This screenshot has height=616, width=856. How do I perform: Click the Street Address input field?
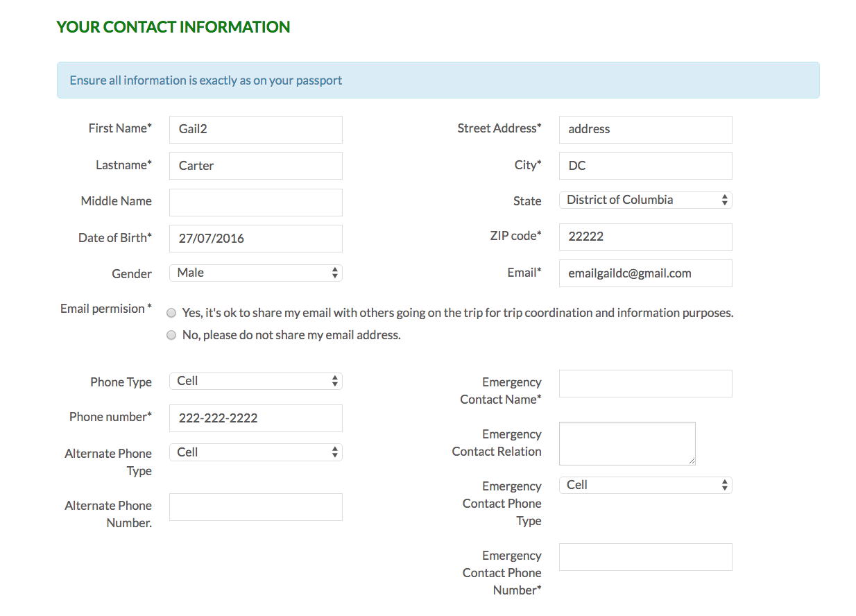(x=645, y=129)
